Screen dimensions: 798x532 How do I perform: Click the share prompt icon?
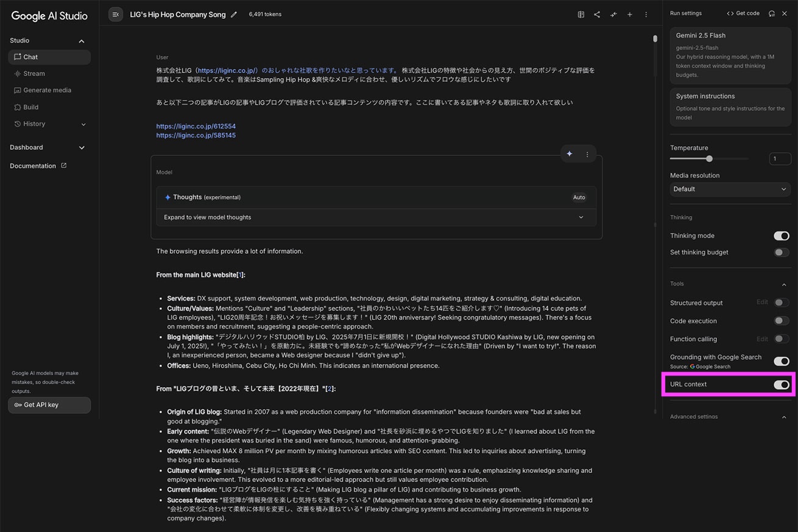597,15
